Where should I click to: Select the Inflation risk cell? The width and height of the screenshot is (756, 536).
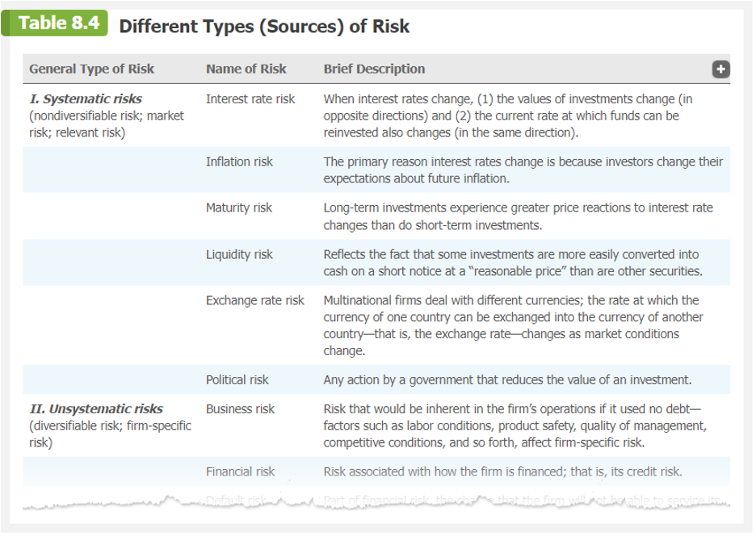click(239, 161)
